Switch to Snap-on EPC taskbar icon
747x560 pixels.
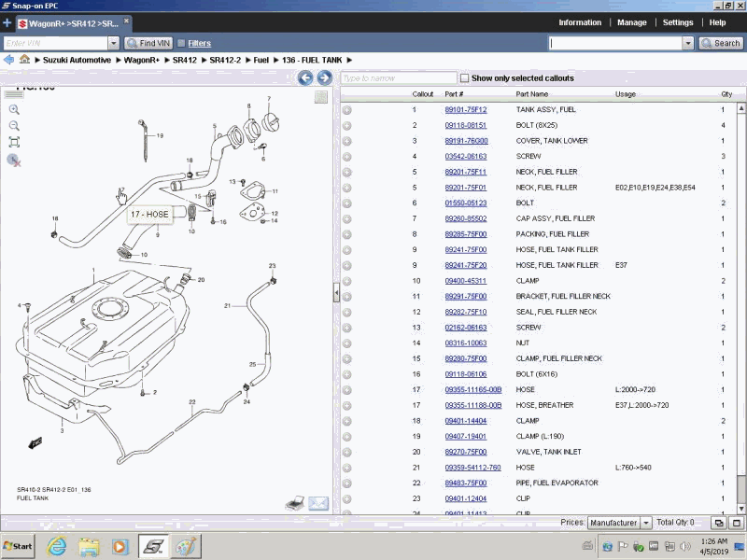click(153, 546)
